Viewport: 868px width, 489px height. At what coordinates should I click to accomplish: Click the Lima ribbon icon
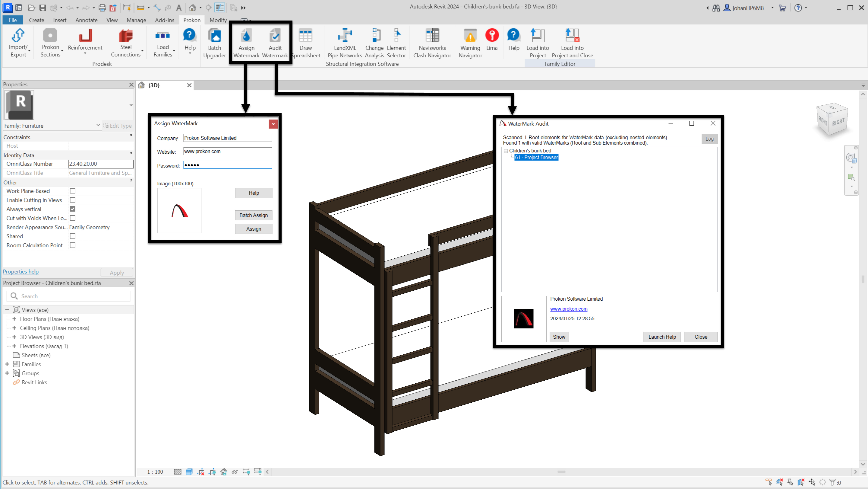coord(492,36)
